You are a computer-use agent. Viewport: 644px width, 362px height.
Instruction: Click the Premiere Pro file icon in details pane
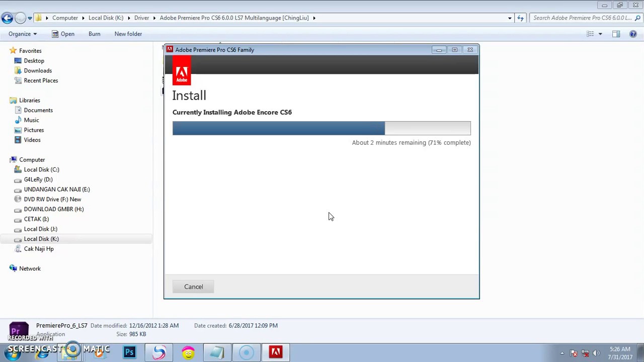click(19, 330)
